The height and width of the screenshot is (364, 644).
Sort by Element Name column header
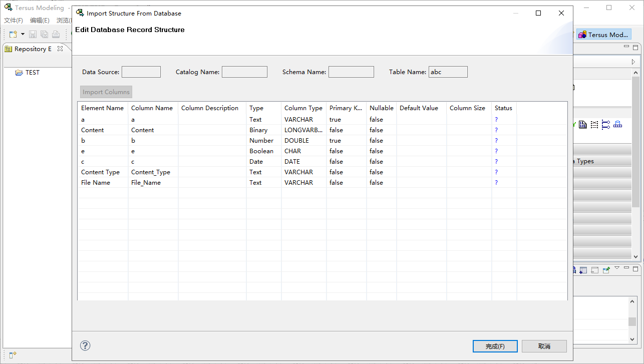click(x=103, y=108)
